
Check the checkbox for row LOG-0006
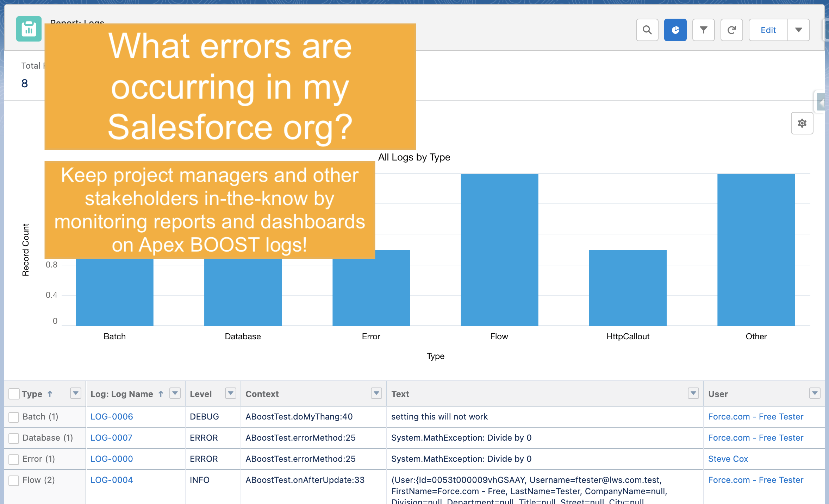14,417
